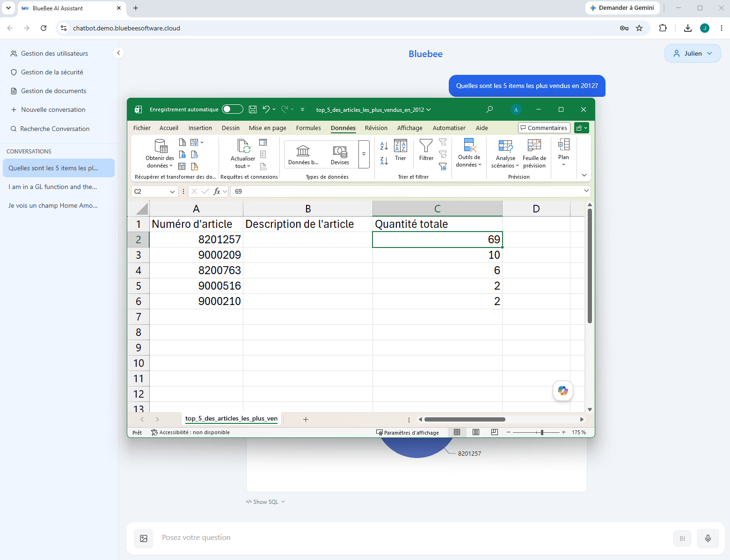Switch to Normal view in status bar
This screenshot has width=730, height=560.
(x=457, y=432)
